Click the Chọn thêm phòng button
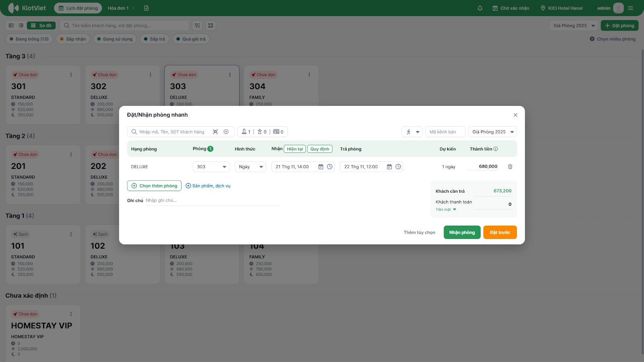The height and width of the screenshot is (362, 644). 154,186
